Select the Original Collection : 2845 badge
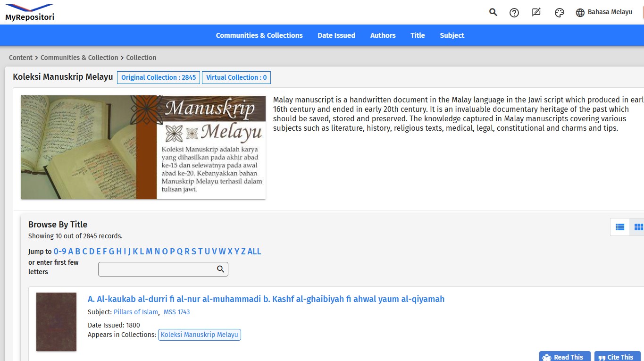The image size is (644, 361). click(x=159, y=77)
